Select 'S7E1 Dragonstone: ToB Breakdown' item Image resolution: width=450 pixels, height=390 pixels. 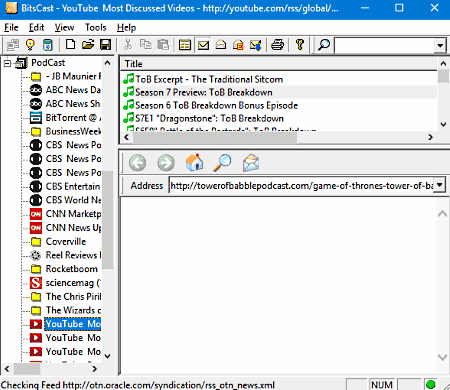click(209, 118)
